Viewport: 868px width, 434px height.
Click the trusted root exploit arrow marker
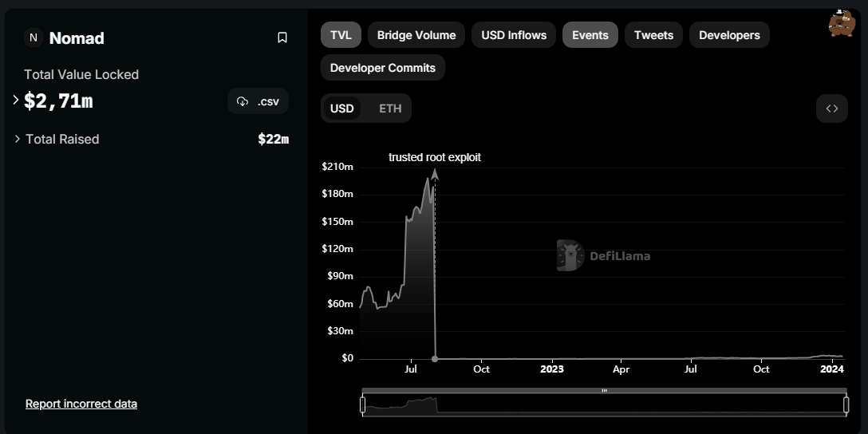tap(435, 175)
